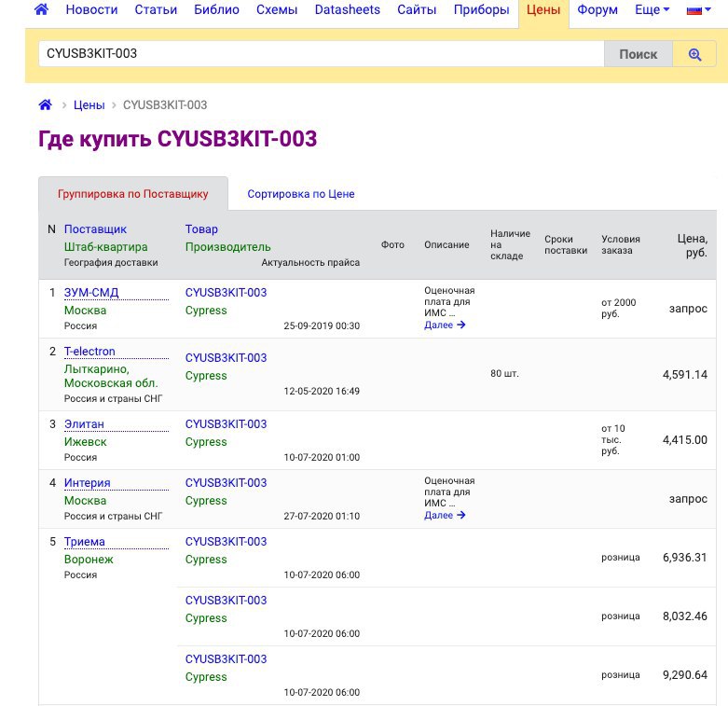728x706 pixels.
Task: Open the CYUSB3KIT-003 link in ЗУМ-СМД row
Action: pyautogui.click(x=227, y=293)
